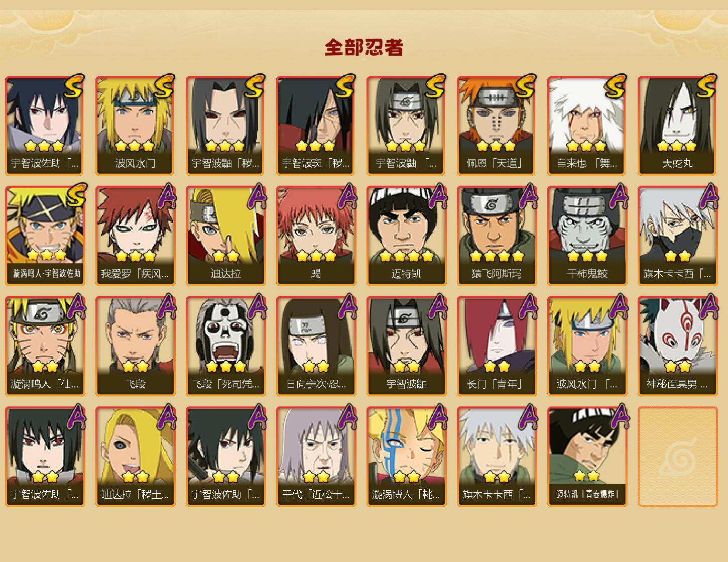This screenshot has height=562, width=728.
Task: Open the 大蛇丸 character card
Action: [677, 125]
